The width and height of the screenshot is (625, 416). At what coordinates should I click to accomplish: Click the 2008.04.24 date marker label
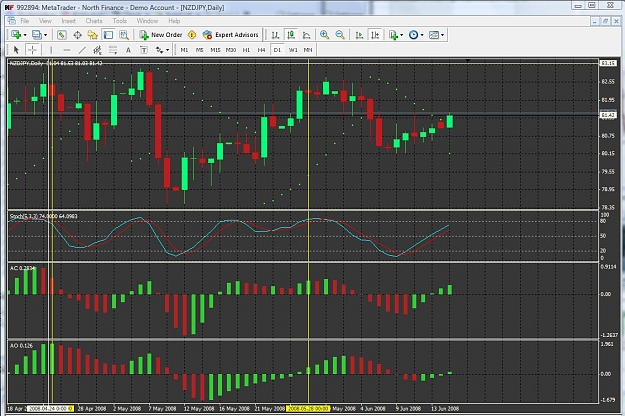click(x=50, y=408)
